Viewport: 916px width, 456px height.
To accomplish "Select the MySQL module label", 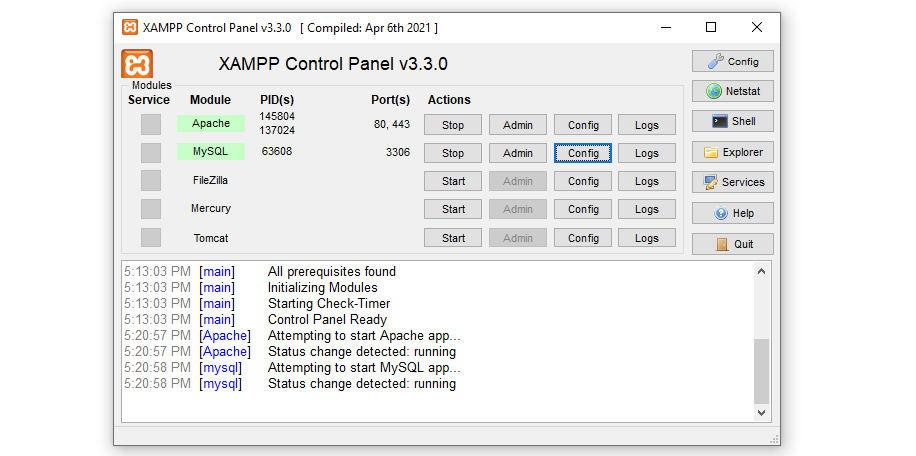I will pyautogui.click(x=211, y=151).
